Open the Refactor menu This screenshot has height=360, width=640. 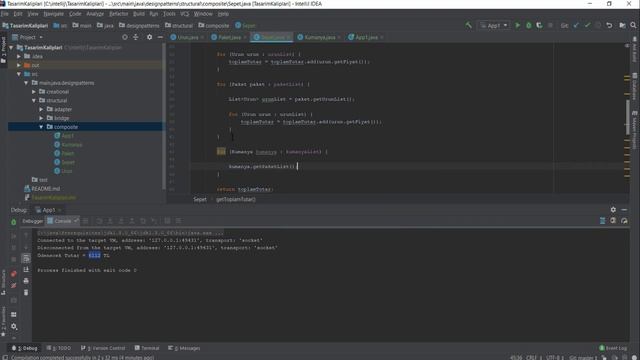coord(118,14)
